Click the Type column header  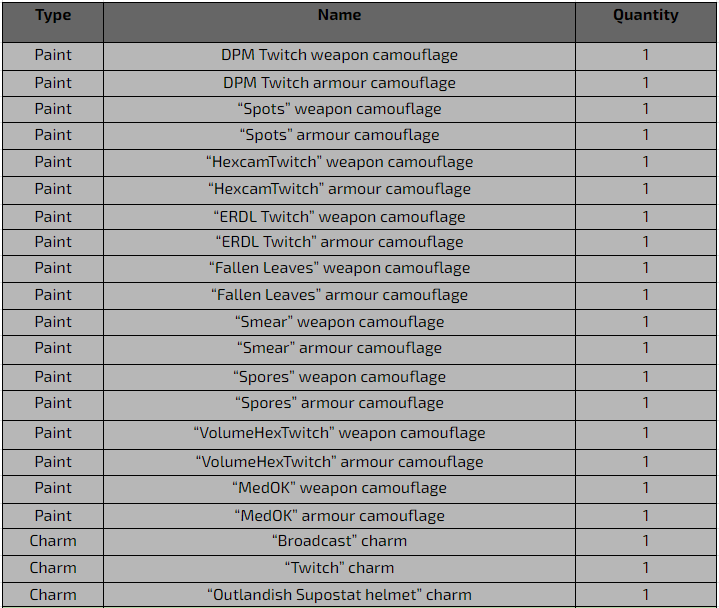click(x=53, y=15)
